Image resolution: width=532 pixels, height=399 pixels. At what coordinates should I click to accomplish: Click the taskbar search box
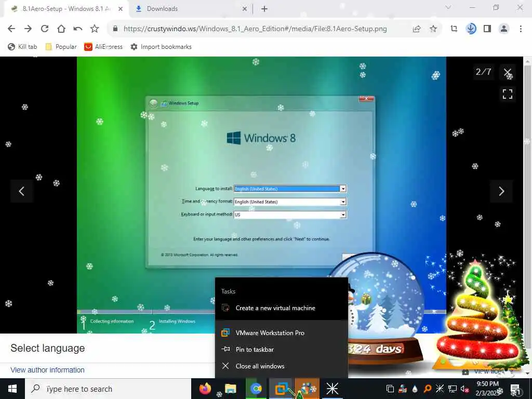point(108,389)
